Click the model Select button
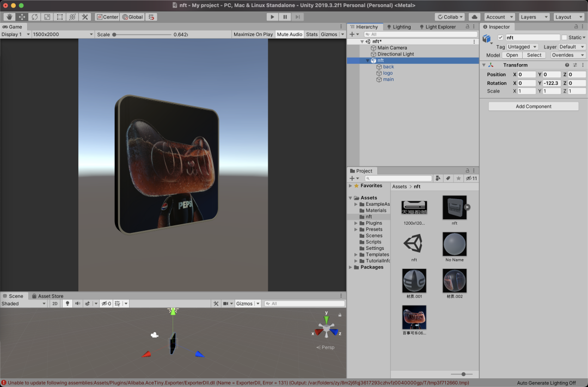Viewport: 588px width, 387px height. click(534, 55)
